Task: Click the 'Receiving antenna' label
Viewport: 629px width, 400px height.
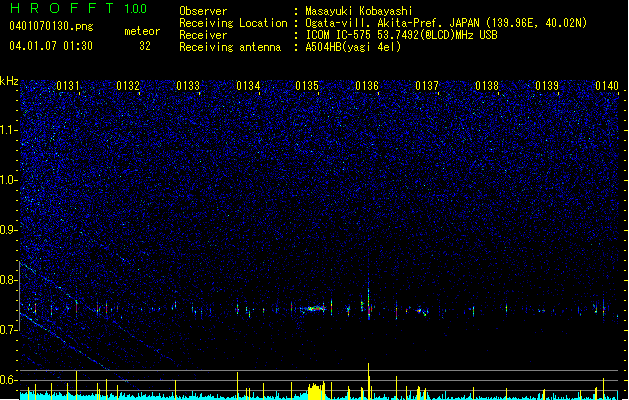Action: pos(230,47)
